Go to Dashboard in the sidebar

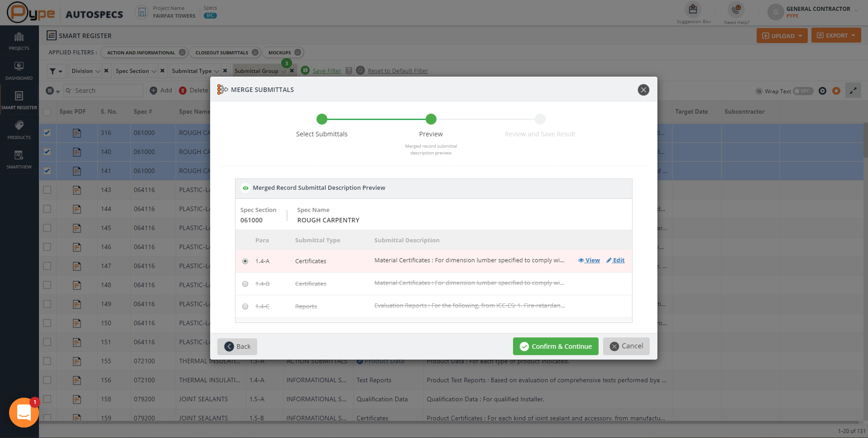pos(19,71)
